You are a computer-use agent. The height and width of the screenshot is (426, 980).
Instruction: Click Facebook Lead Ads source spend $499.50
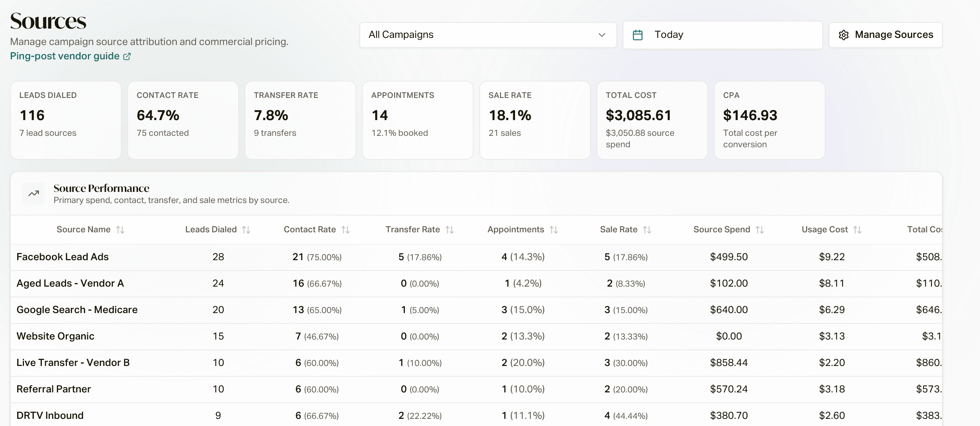[x=729, y=257]
